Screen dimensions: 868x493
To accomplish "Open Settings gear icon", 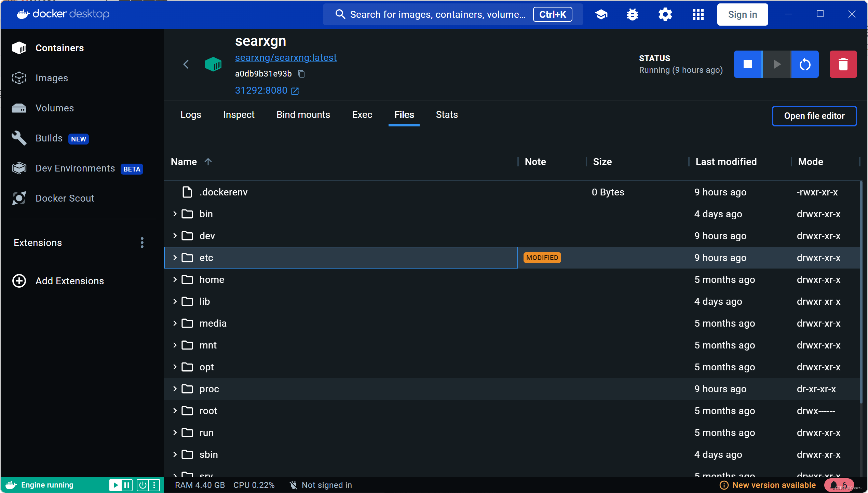I will 665,14.
